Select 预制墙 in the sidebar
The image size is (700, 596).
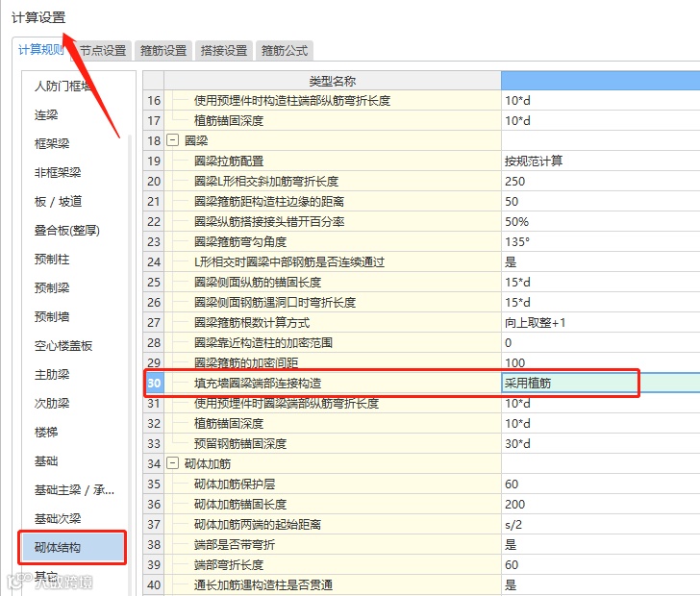(x=52, y=316)
